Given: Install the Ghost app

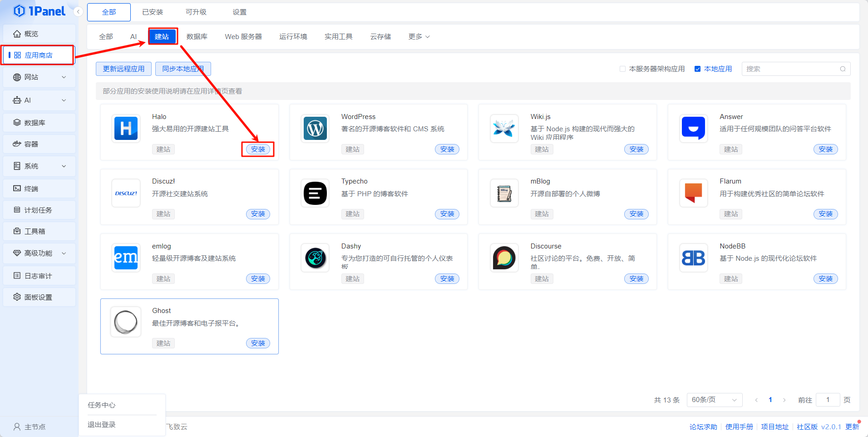Looking at the screenshot, I should (x=258, y=343).
